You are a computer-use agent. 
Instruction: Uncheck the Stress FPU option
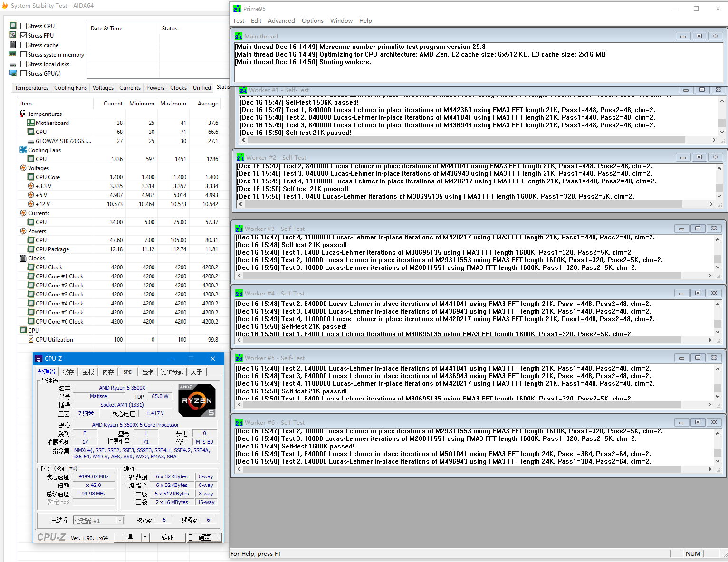pyautogui.click(x=24, y=36)
